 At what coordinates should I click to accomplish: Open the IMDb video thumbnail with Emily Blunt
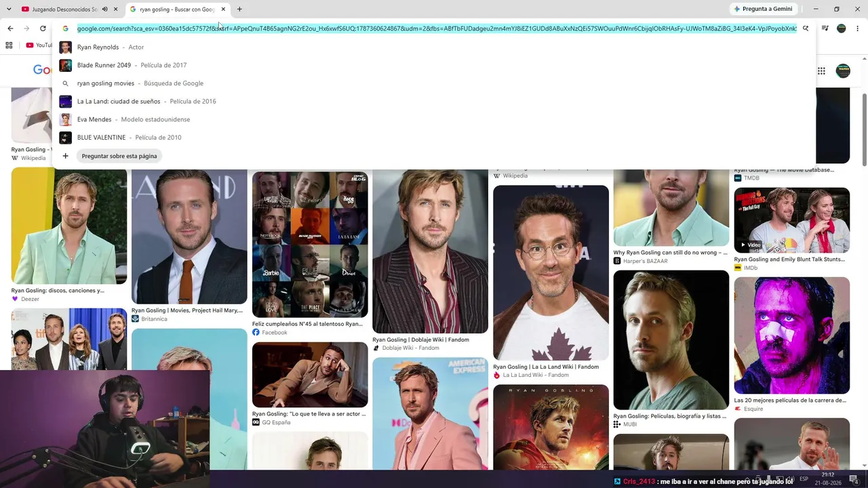tap(792, 220)
